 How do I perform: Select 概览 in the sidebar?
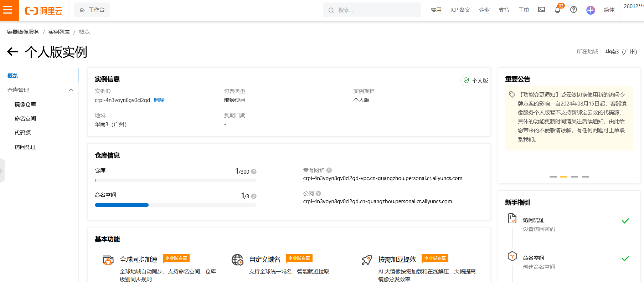pos(13,76)
